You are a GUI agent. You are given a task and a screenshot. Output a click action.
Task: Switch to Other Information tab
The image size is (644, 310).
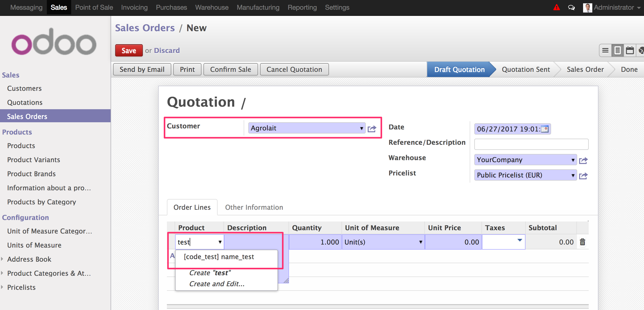coord(254,207)
